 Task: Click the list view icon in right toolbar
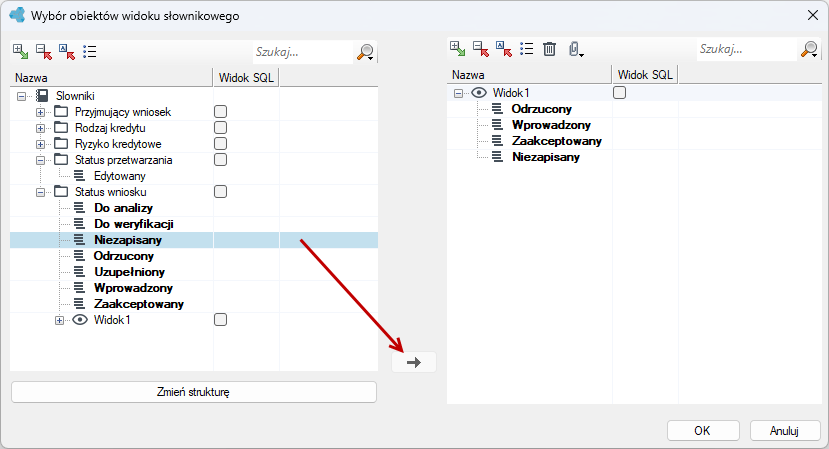coord(527,49)
